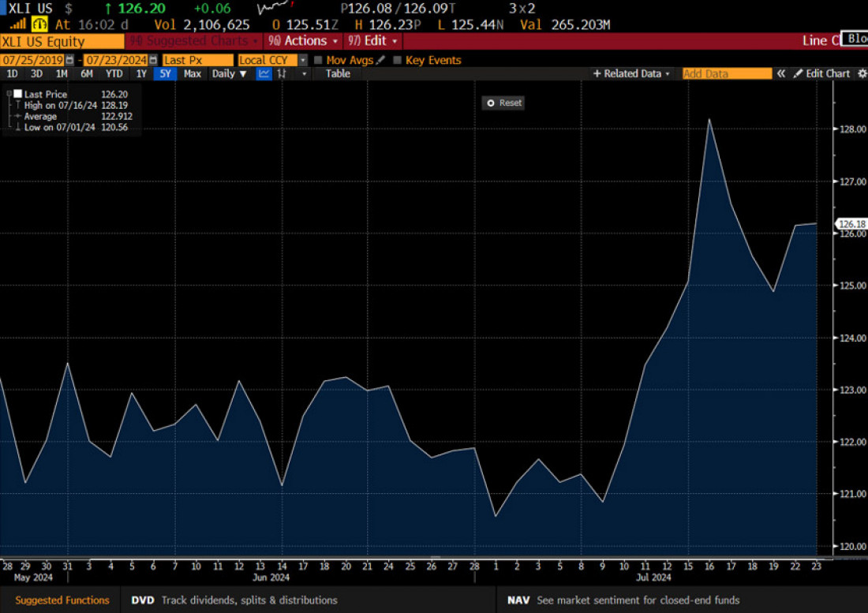This screenshot has height=613, width=868.
Task: Enable the Mov Avgs checkbox
Action: click(318, 60)
